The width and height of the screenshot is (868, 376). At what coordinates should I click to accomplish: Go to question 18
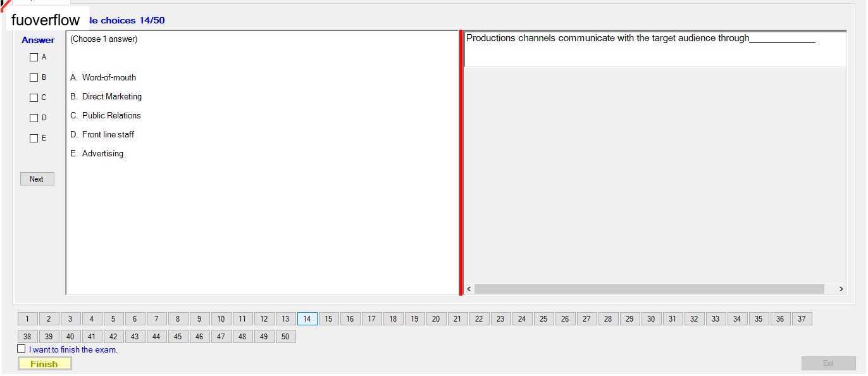pos(393,319)
